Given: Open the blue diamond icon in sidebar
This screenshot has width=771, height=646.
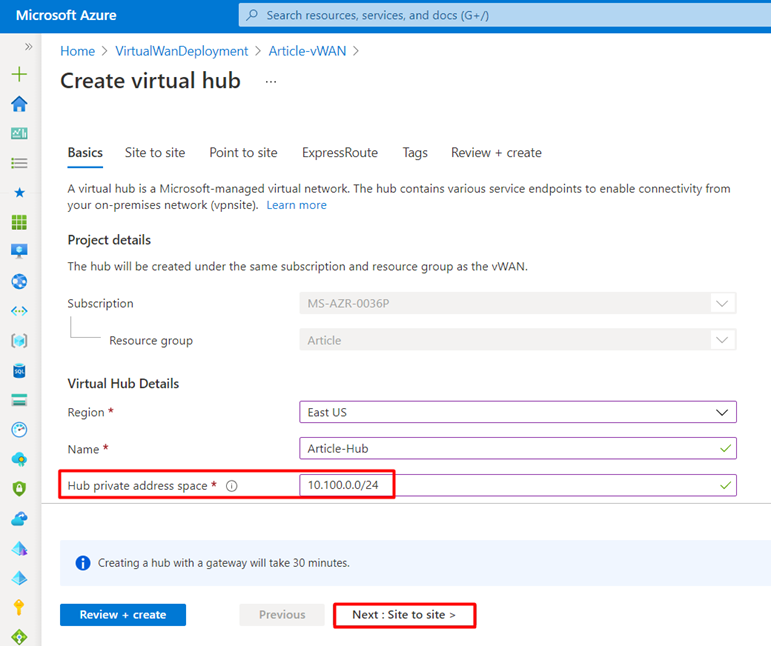Looking at the screenshot, I should pos(19,578).
